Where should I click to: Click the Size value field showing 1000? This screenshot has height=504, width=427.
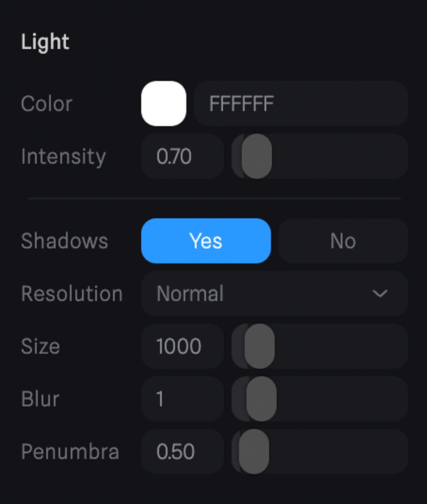pos(182,346)
